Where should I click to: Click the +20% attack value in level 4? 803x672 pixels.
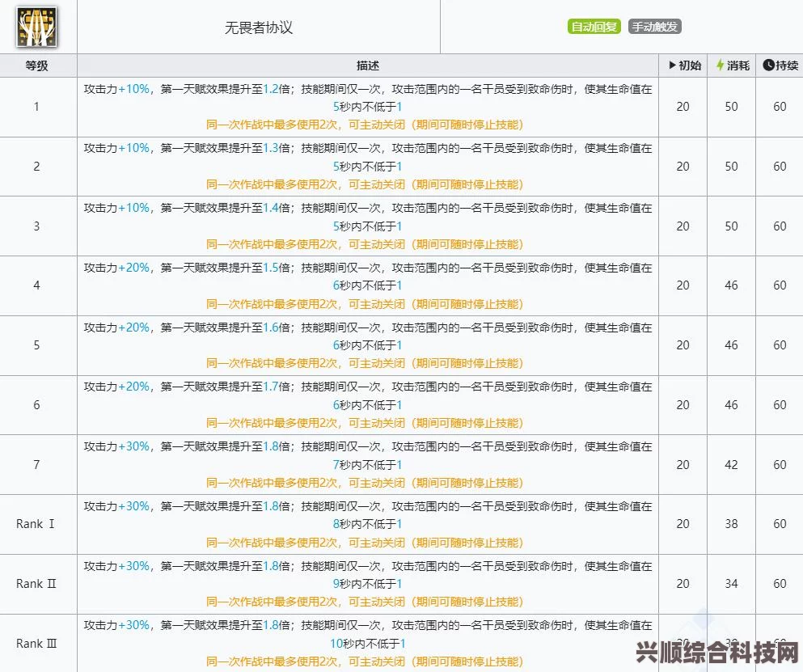coord(133,268)
